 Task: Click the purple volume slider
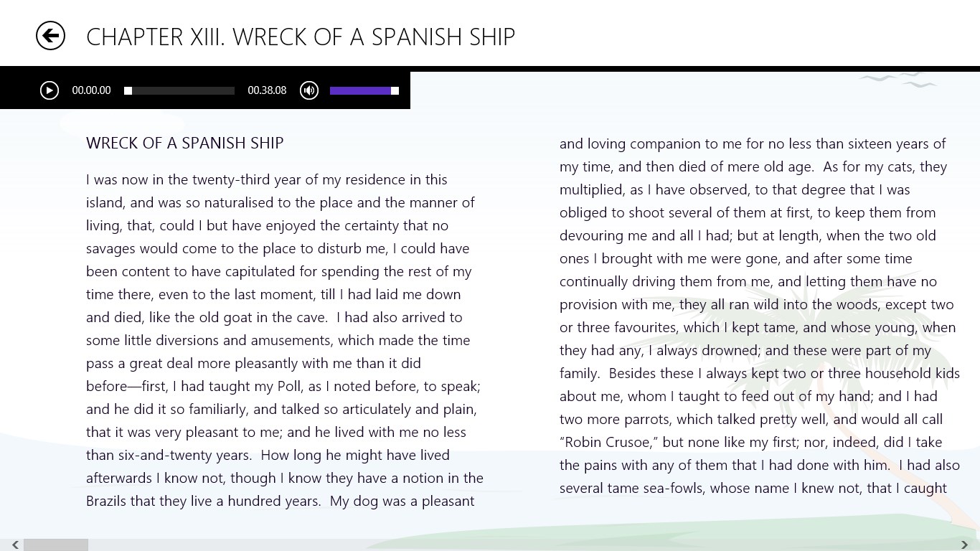point(360,91)
